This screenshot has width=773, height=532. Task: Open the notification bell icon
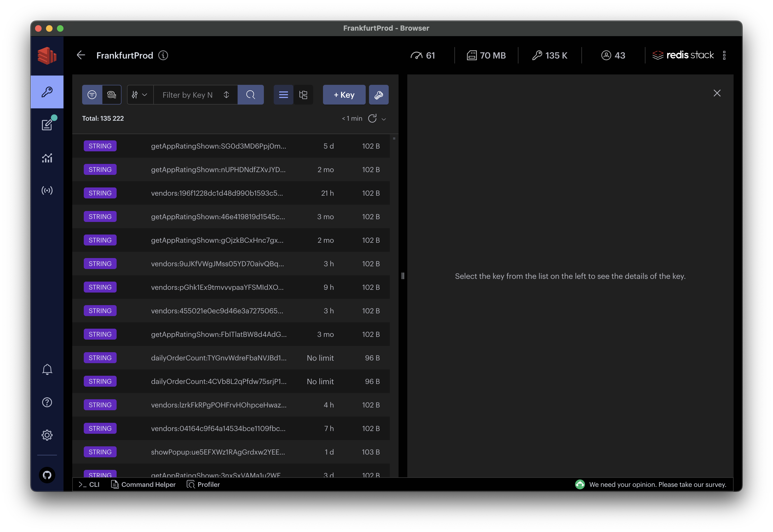[47, 369]
